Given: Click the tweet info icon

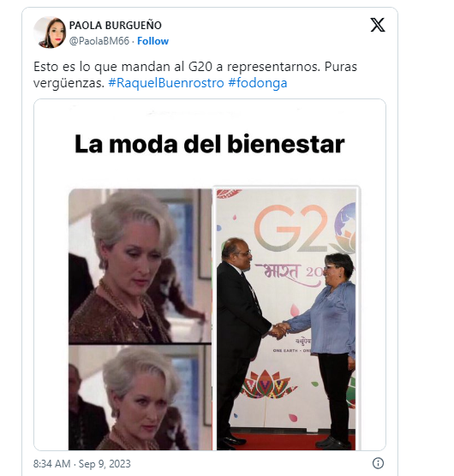Looking at the screenshot, I should pyautogui.click(x=378, y=463).
